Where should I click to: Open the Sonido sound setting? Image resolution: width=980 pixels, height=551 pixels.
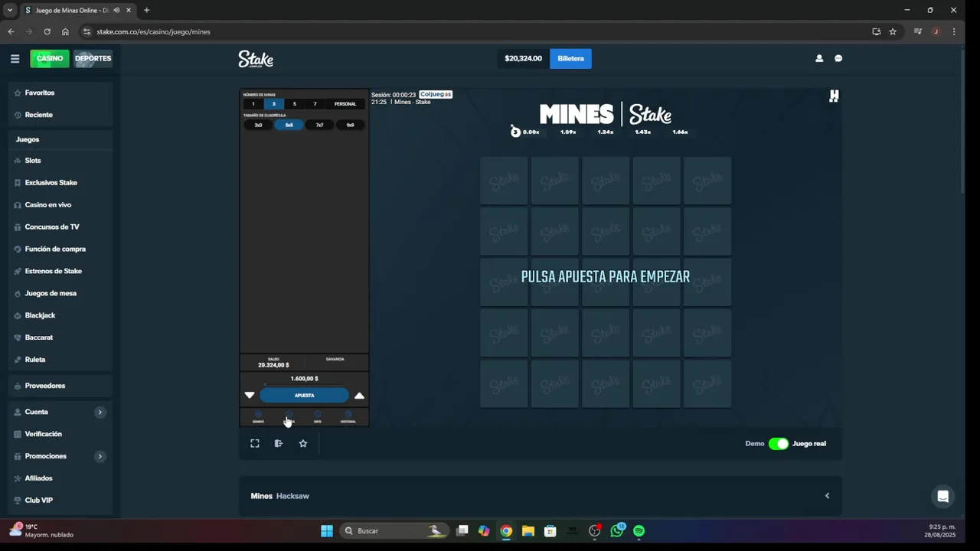258,417
